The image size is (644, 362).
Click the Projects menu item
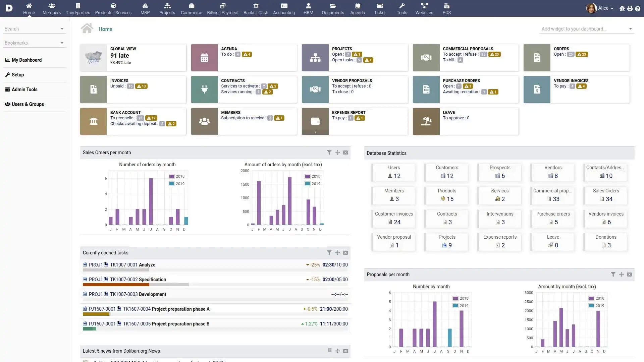[167, 8]
